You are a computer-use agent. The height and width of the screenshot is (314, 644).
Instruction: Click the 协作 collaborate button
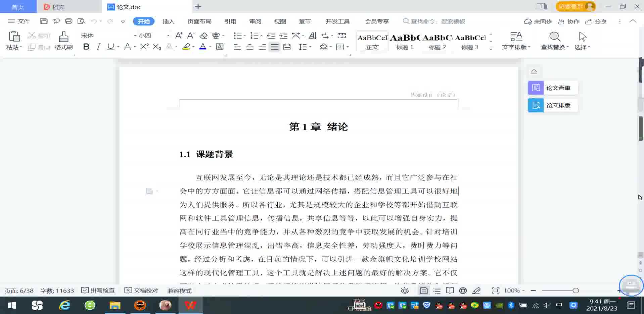[569, 21]
